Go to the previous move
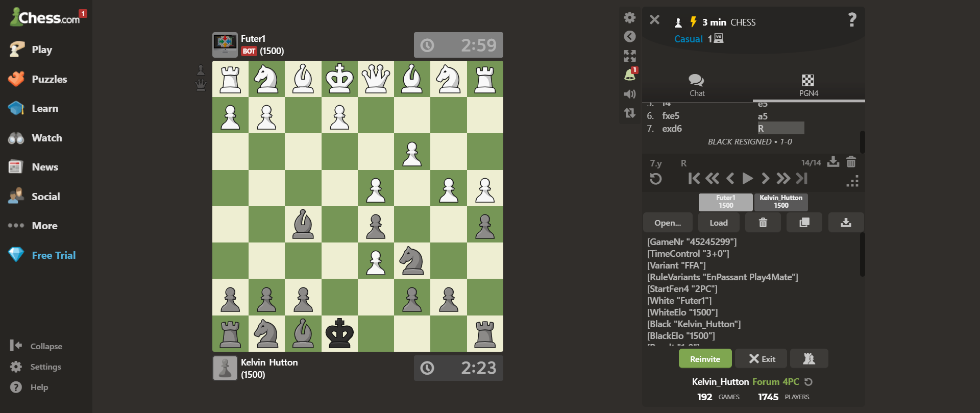Image resolution: width=980 pixels, height=413 pixels. click(730, 178)
